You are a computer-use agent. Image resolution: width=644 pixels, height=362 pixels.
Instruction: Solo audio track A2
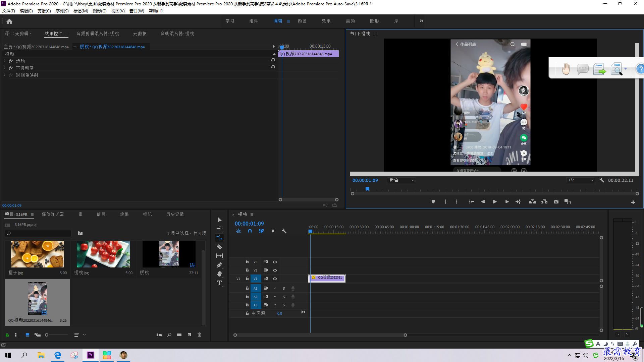coord(284,297)
